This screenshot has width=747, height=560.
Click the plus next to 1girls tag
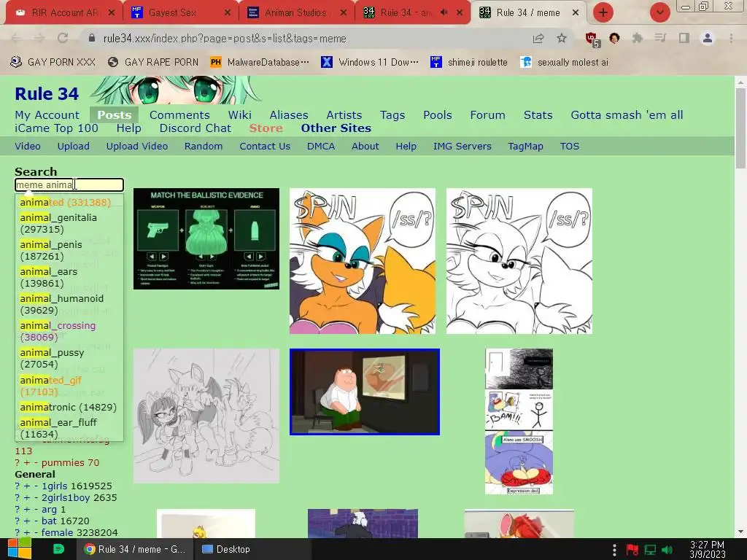tap(27, 486)
